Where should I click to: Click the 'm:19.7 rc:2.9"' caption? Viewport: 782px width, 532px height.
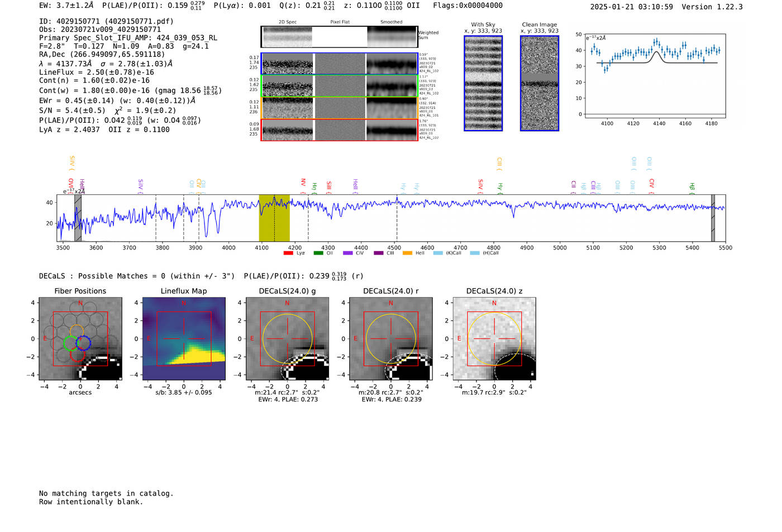point(494,392)
